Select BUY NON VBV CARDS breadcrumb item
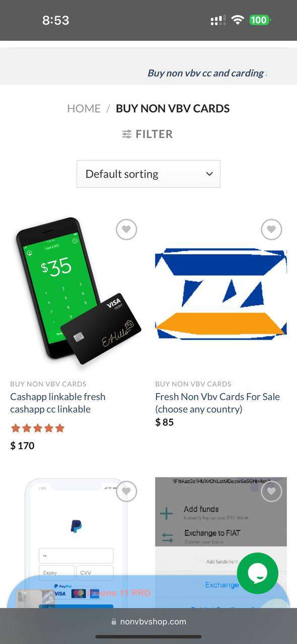Viewport: 297px width, 644px height. coord(173,109)
